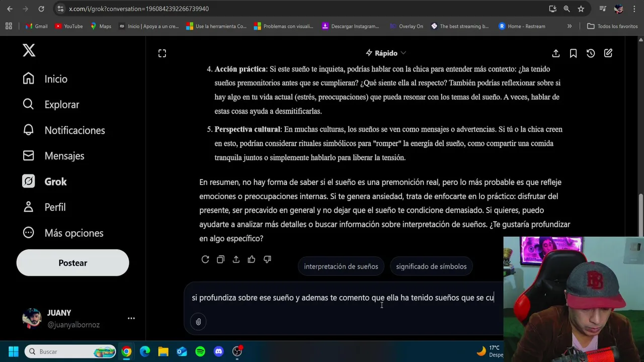644x362 pixels.
Task: View site information icon
Action: coord(60,9)
